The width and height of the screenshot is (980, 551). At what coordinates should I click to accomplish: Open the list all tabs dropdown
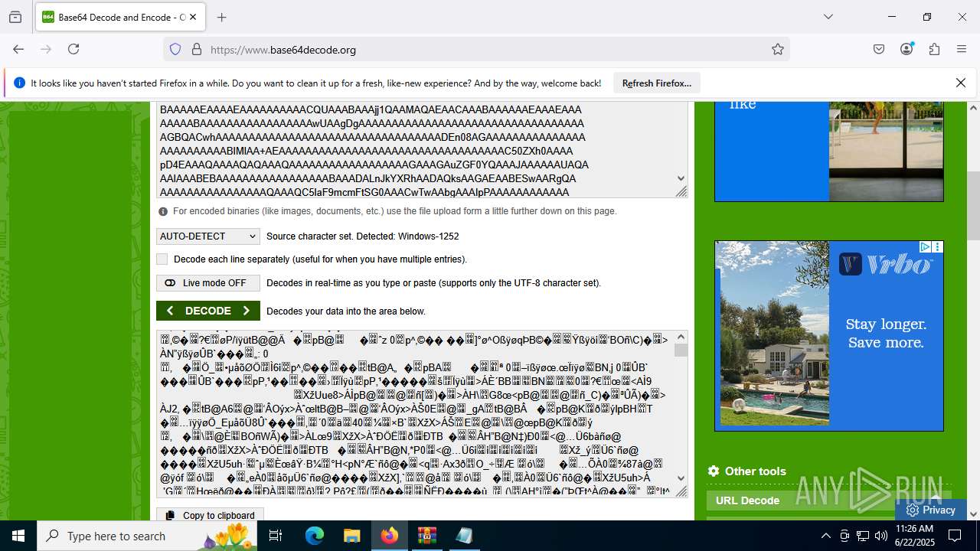828,17
